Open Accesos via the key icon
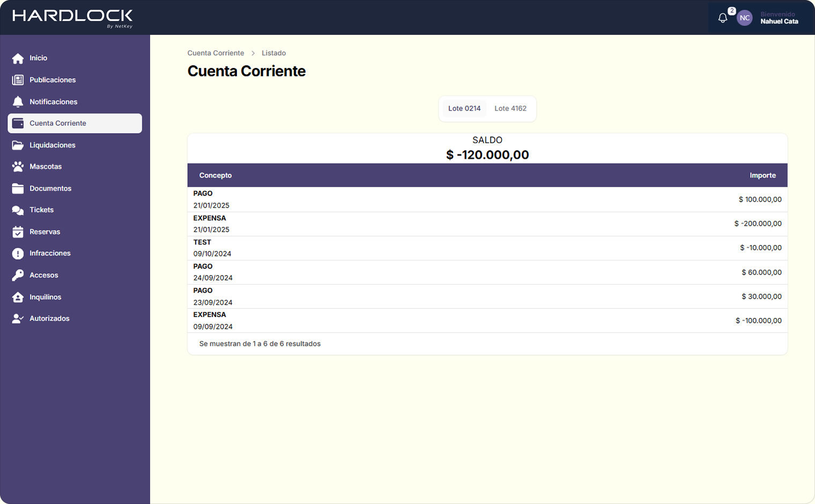The height and width of the screenshot is (504, 815). [x=18, y=275]
